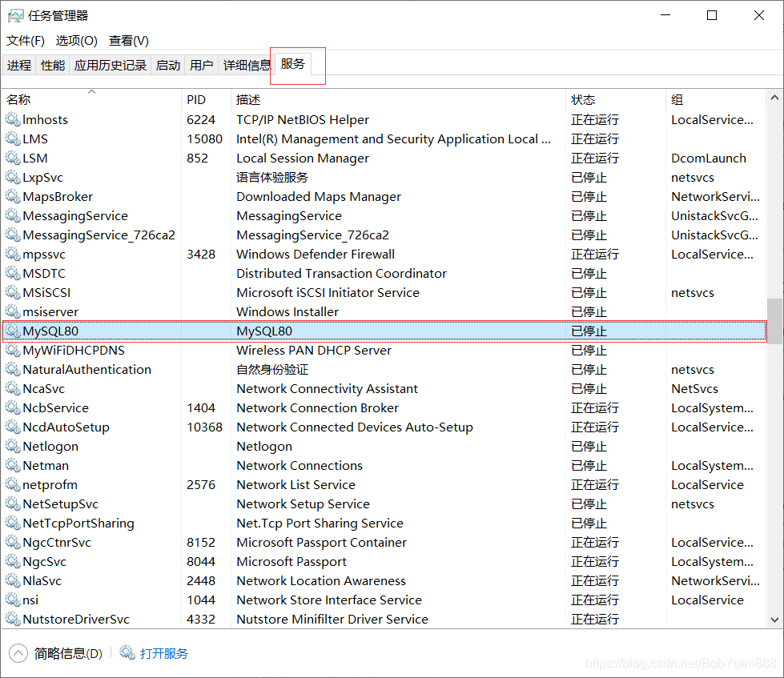Viewport: 784px width, 678px height.
Task: Click the gear icon beside MapsBroker
Action: (x=13, y=196)
